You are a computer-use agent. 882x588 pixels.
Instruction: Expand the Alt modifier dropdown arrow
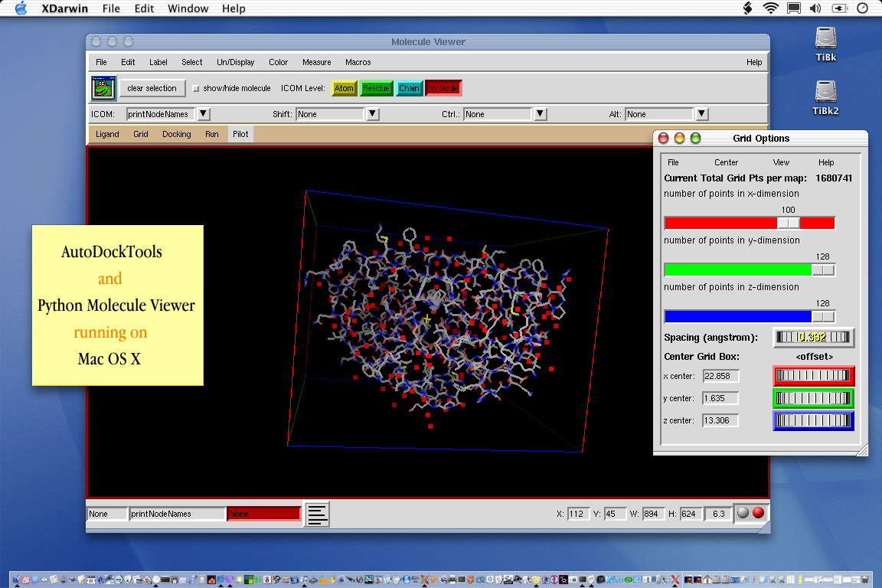701,114
